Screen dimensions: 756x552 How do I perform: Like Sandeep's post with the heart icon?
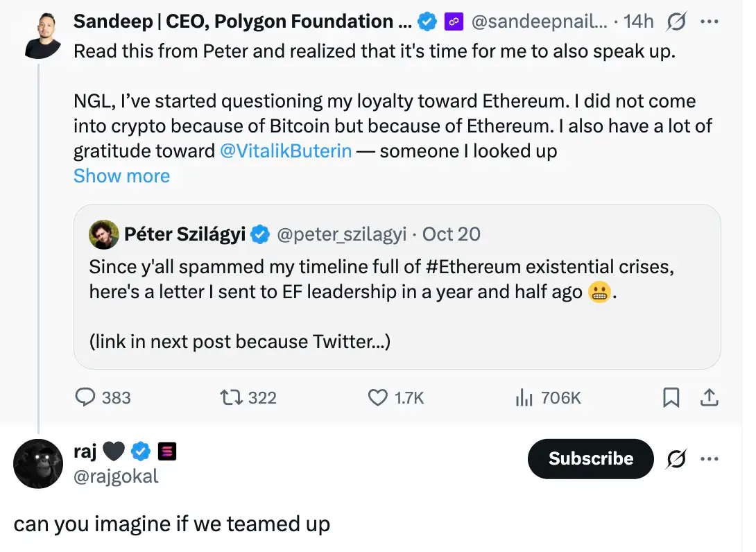(x=377, y=397)
